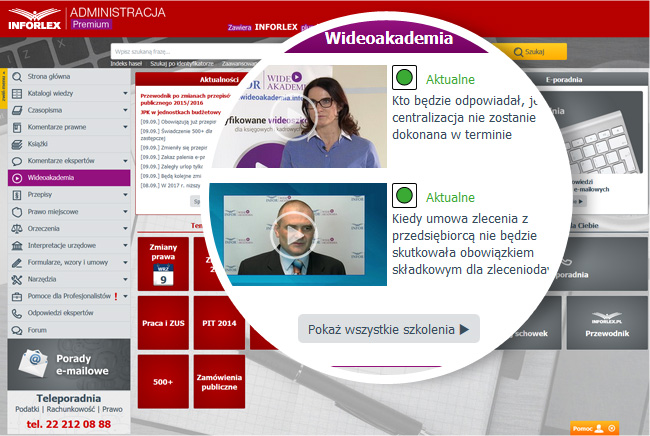Click the Przepisy paragraph icon
This screenshot has height=436, width=650.
point(17,195)
